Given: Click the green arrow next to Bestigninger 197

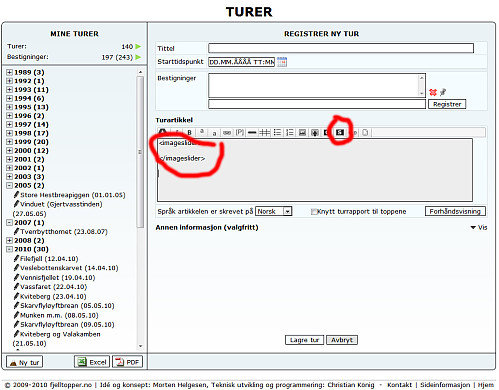Looking at the screenshot, I should pyautogui.click(x=138, y=57).
